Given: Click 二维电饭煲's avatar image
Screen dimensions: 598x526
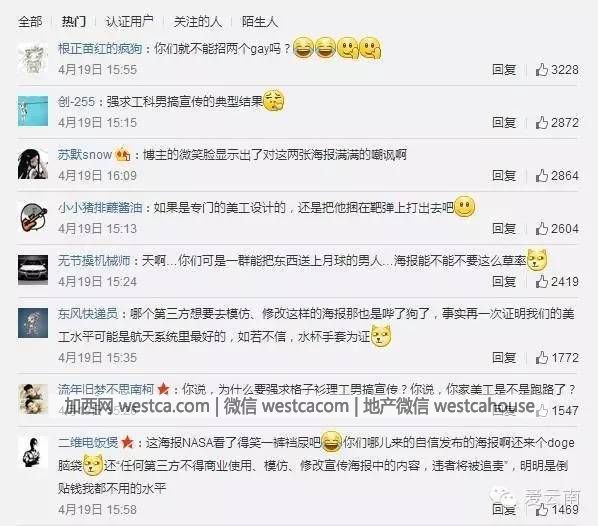Looking at the screenshot, I should click(x=33, y=452).
